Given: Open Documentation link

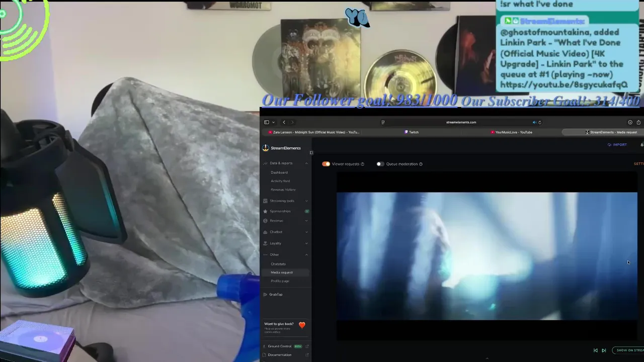Looking at the screenshot, I should [x=280, y=355].
